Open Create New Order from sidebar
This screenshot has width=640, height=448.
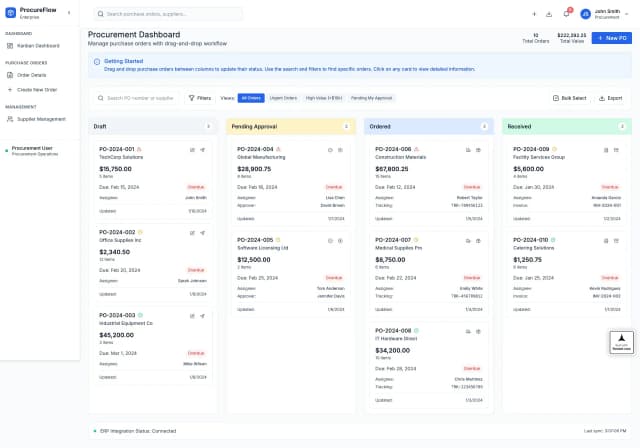coord(36,89)
